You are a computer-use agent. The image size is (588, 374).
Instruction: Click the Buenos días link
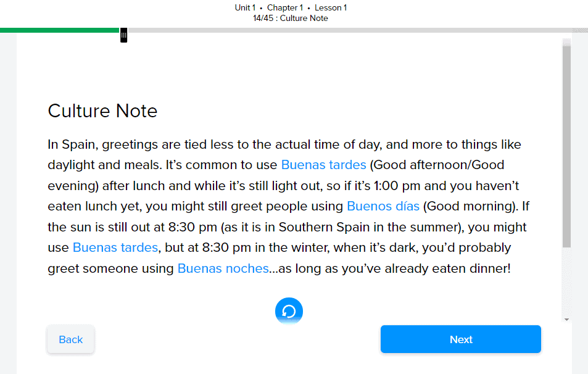[x=383, y=206]
